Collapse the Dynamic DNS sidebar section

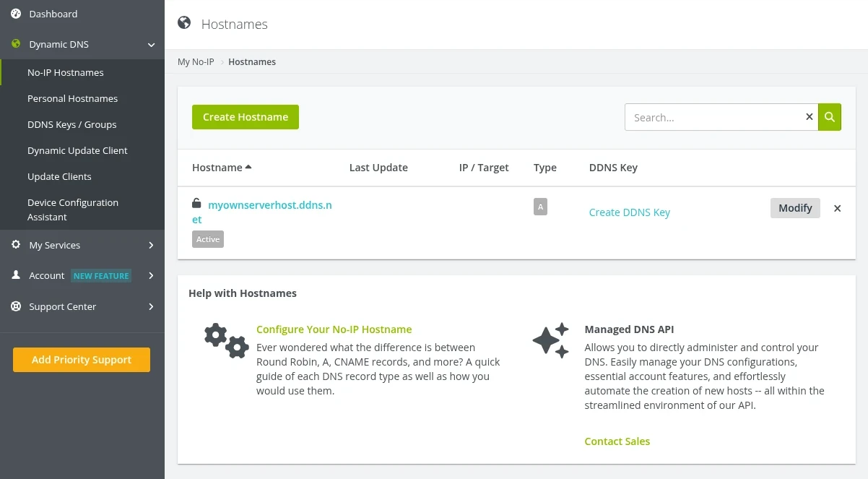[151, 45]
